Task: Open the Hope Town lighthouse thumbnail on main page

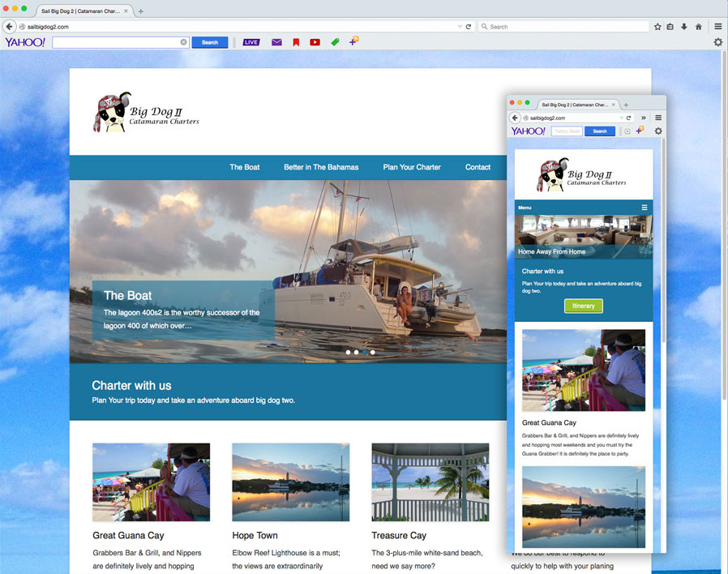Action: point(291,482)
